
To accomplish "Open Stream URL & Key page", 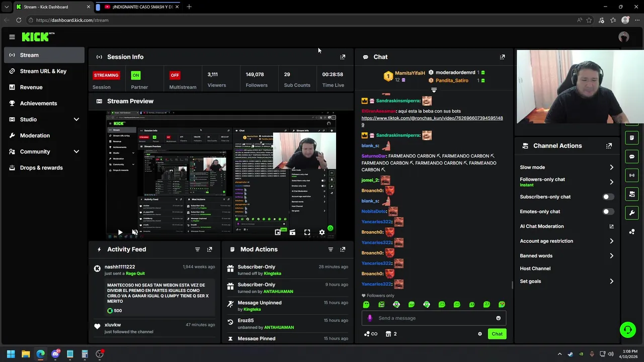I will point(44,71).
